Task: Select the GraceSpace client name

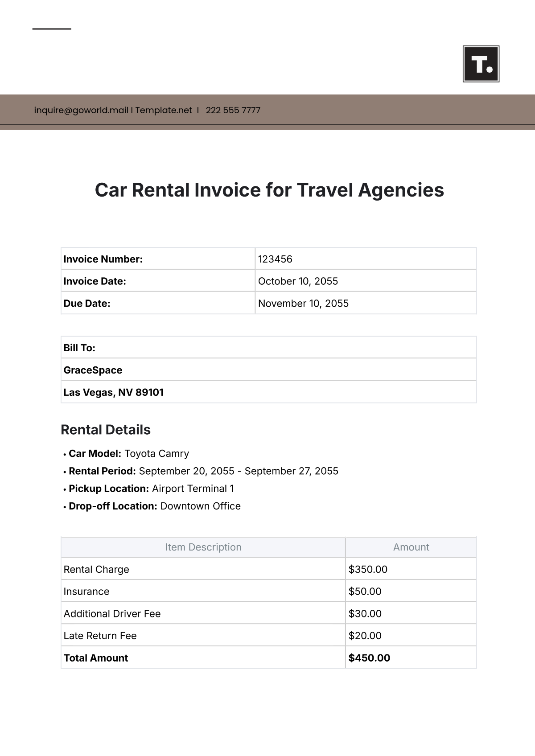Action: click(x=93, y=370)
